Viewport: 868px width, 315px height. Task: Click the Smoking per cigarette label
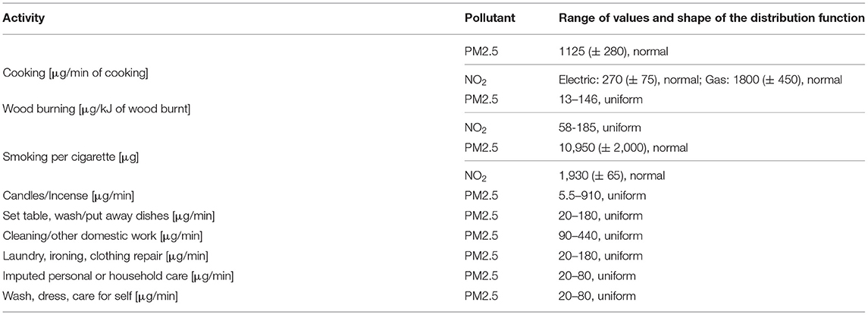click(x=71, y=158)
